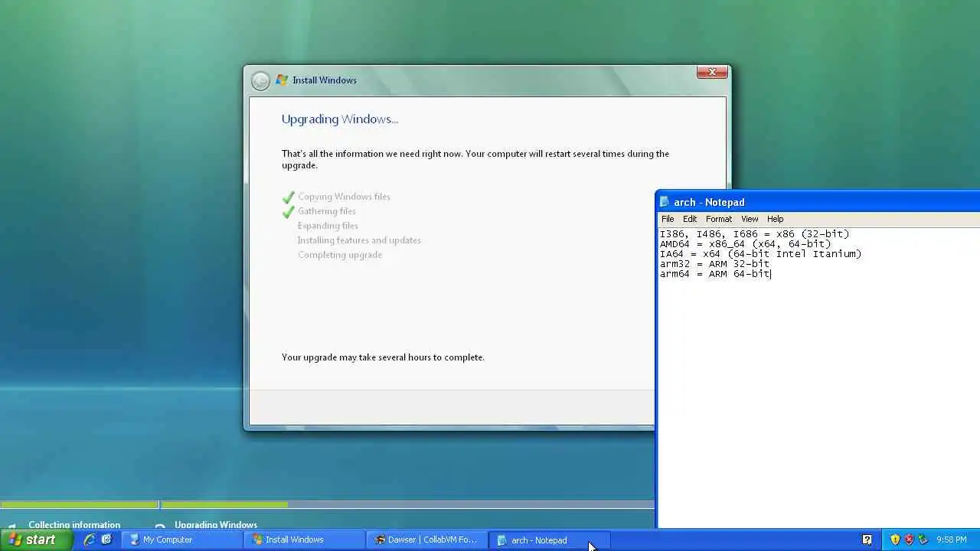Click the arm32 = ARM 32-bit line
This screenshot has height=551, width=980.
pyautogui.click(x=714, y=264)
